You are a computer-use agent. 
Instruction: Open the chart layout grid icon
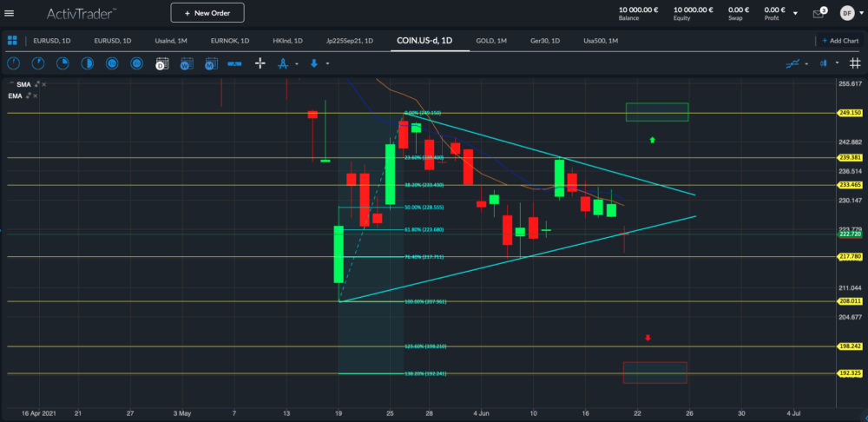[12, 41]
